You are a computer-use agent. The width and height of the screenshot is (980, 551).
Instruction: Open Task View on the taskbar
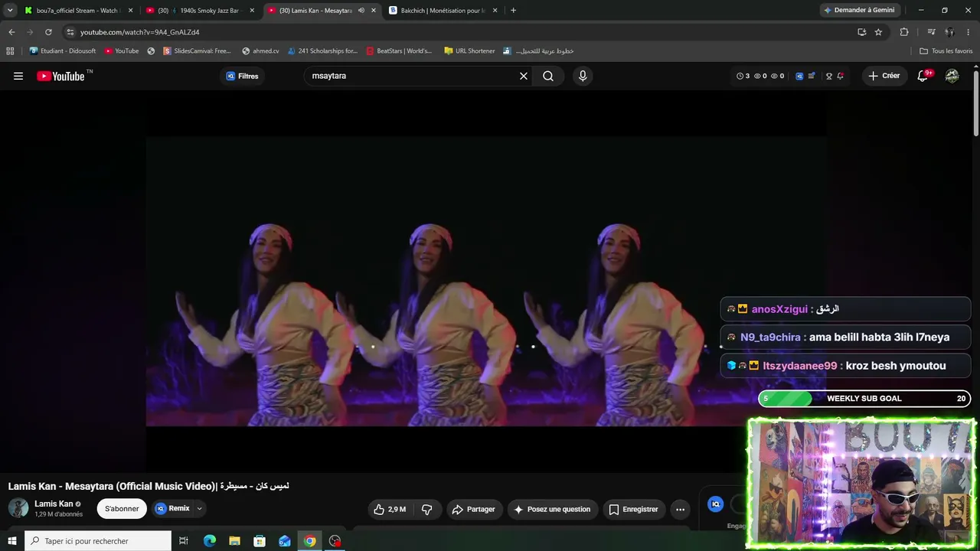tap(184, 541)
